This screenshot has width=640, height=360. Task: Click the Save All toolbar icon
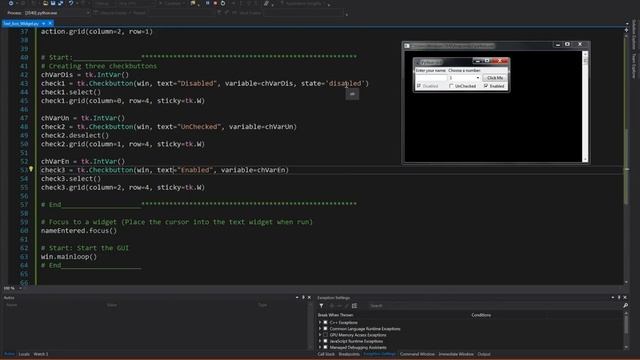pyautogui.click(x=61, y=3)
